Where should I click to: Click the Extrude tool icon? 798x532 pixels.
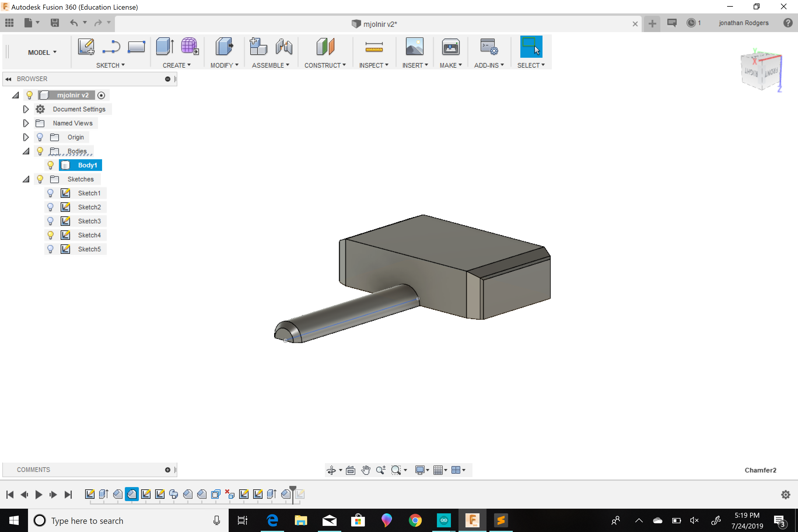pyautogui.click(x=165, y=46)
